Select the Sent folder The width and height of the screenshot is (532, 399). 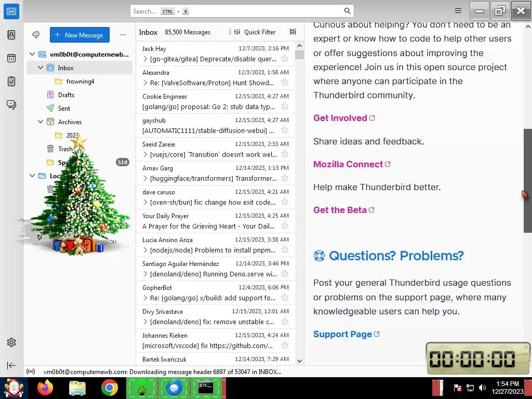click(79, 108)
